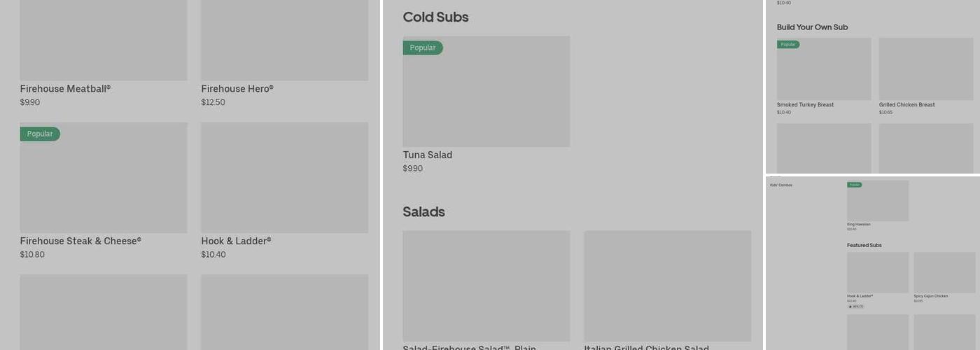Open the King Hawaiian item photo
Viewport: 980px width, 350px height.
coord(878,204)
